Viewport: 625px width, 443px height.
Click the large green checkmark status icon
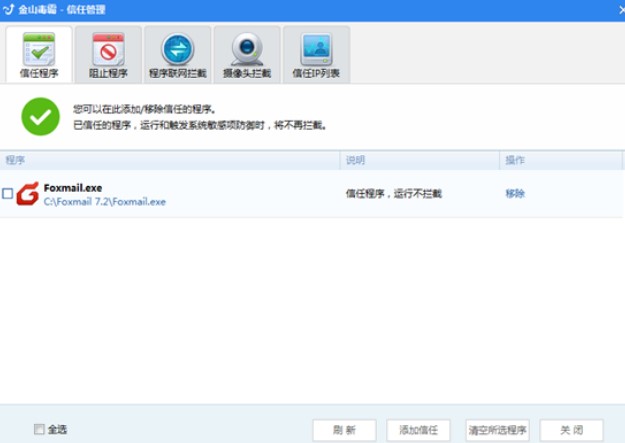[x=41, y=117]
